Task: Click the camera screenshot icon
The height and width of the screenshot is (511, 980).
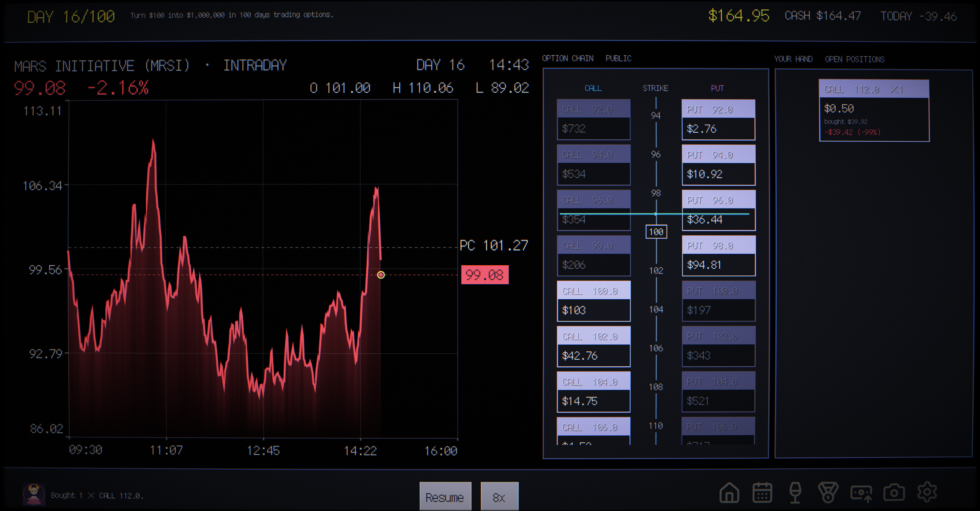Action: tap(894, 492)
